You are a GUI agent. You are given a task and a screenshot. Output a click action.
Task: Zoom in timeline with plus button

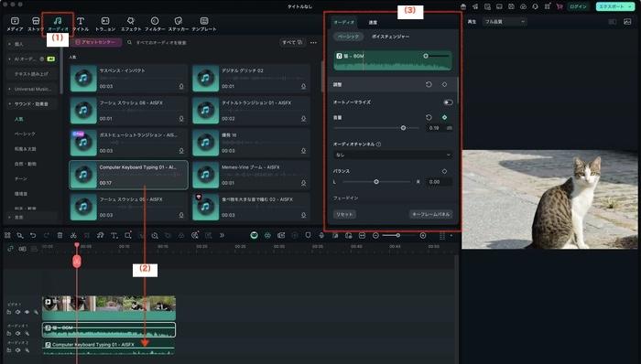[x=423, y=235]
